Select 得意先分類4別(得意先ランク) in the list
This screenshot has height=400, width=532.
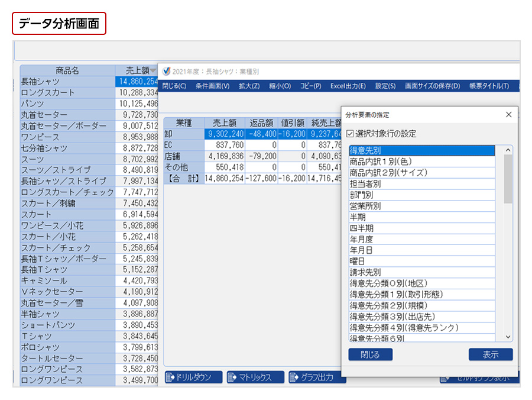pos(422,328)
